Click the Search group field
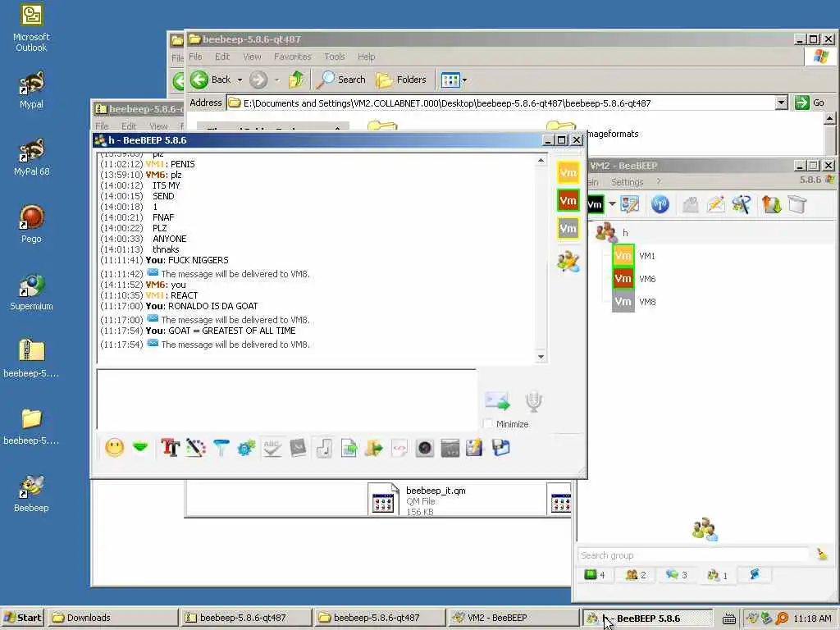The width and height of the screenshot is (840, 630). coord(694,555)
